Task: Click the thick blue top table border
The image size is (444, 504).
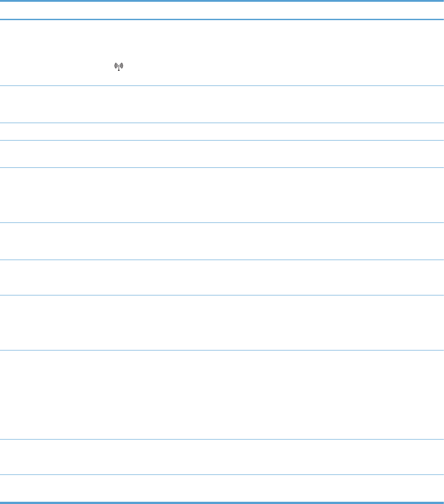Action: 222,1
